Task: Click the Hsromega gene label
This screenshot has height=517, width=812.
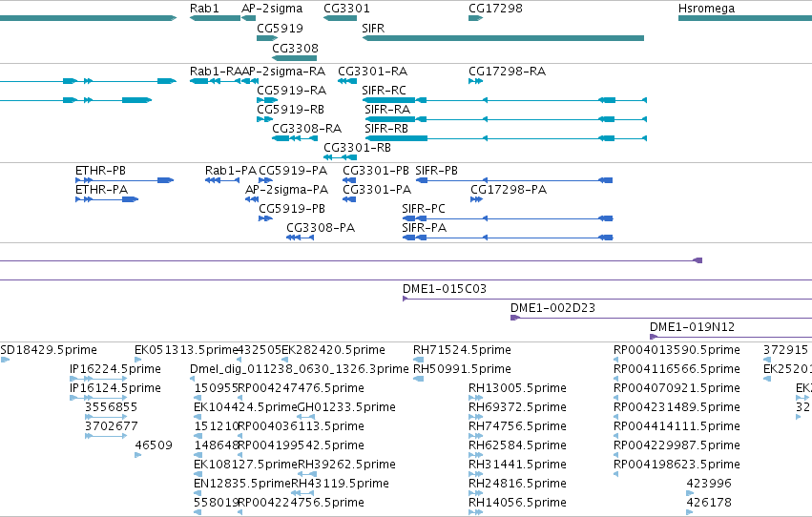Action: [706, 9]
